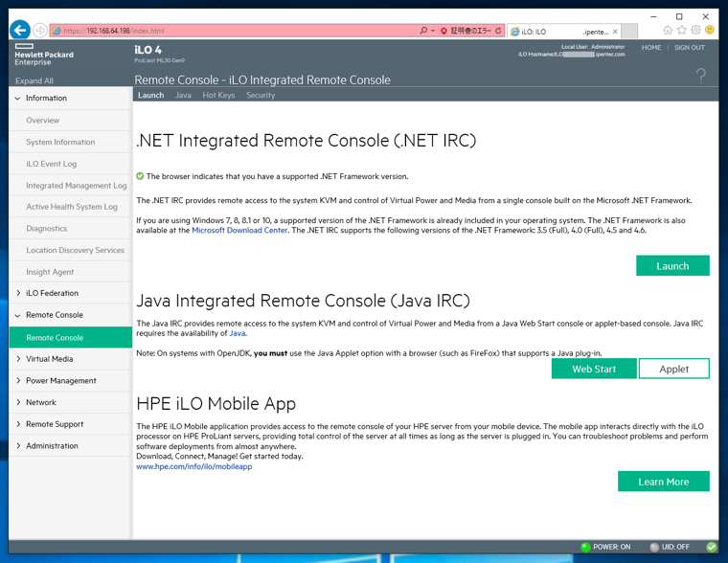728x563 pixels.
Task: Open the iLO help question mark
Action: pyautogui.click(x=701, y=76)
